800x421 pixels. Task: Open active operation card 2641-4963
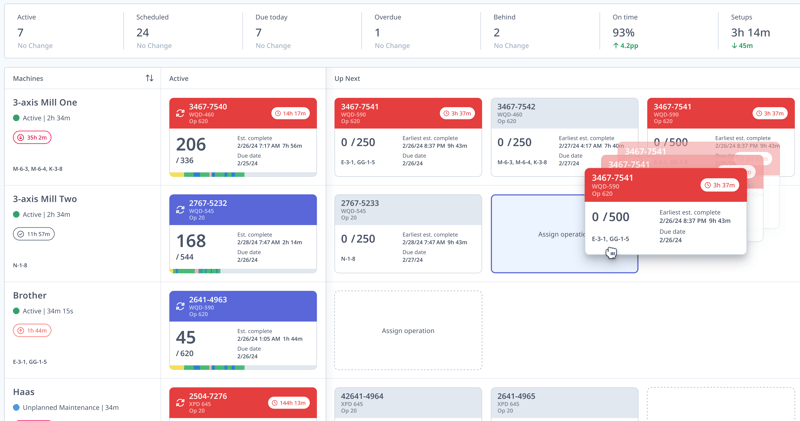243,330
